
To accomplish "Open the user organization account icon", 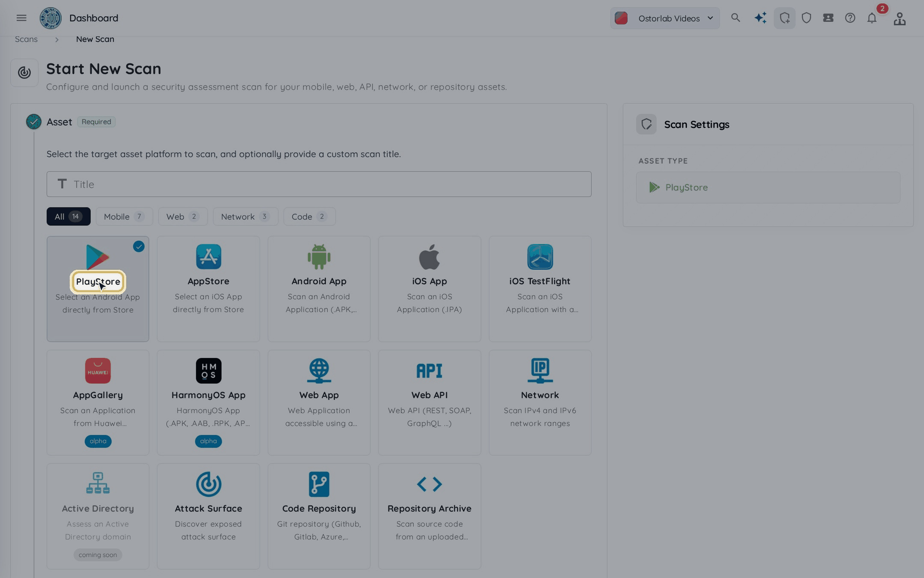I will coord(899,19).
